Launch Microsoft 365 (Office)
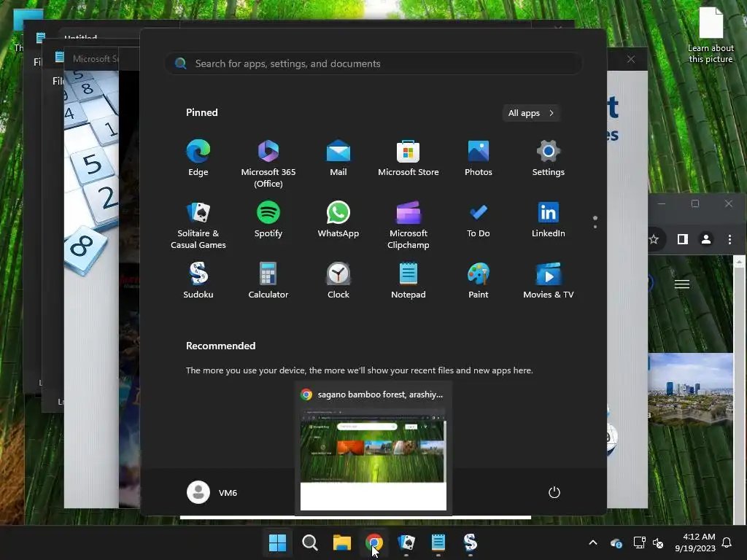Screen dimensions: 747x560 [268, 164]
